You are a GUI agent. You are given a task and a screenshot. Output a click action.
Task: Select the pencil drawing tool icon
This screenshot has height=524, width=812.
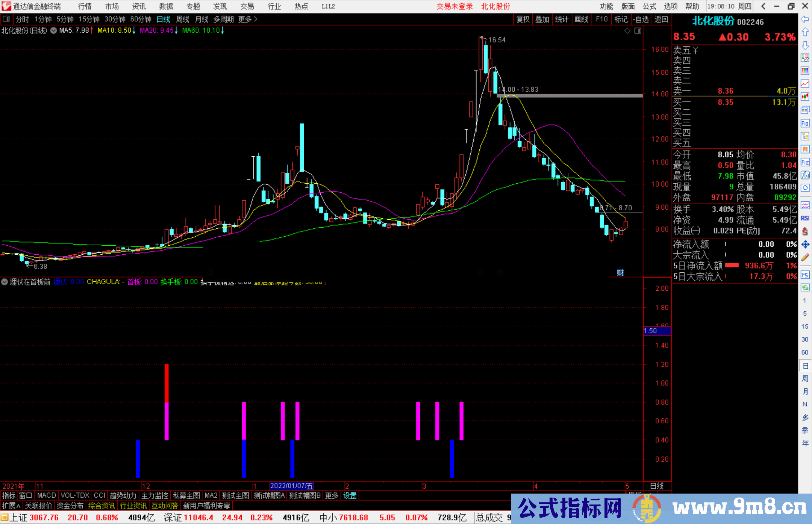pos(805,258)
